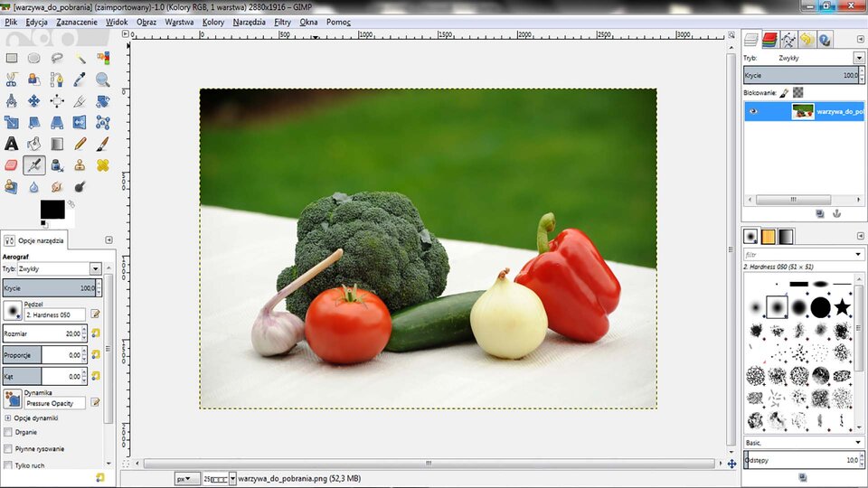
Task: Select the Rectangle Select tool
Action: coord(12,58)
